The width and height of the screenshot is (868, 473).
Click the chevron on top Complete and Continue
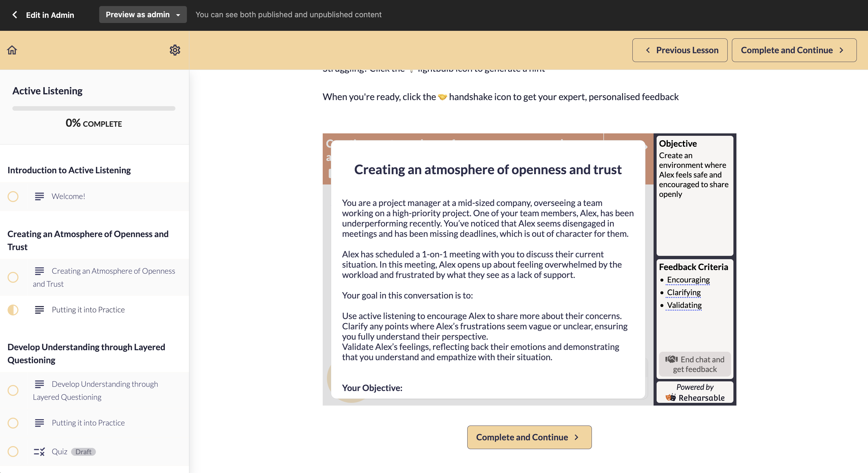click(841, 50)
